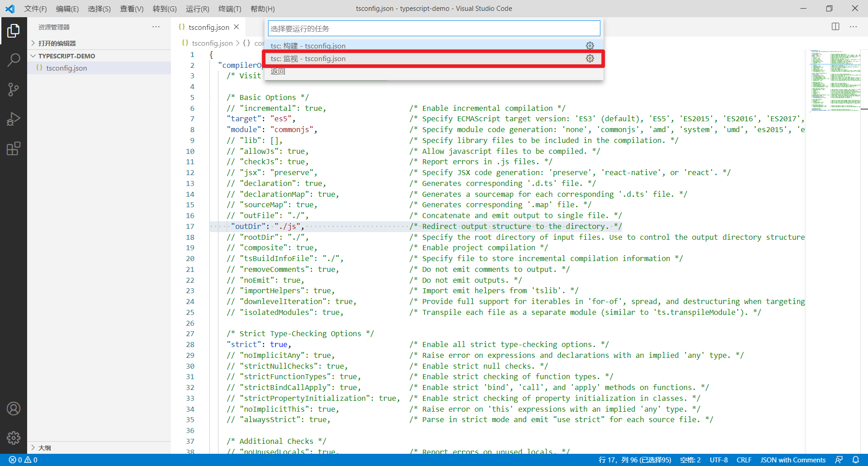Viewport: 868px width, 466px height.
Task: Click line number 28 in the gutter
Action: point(190,344)
